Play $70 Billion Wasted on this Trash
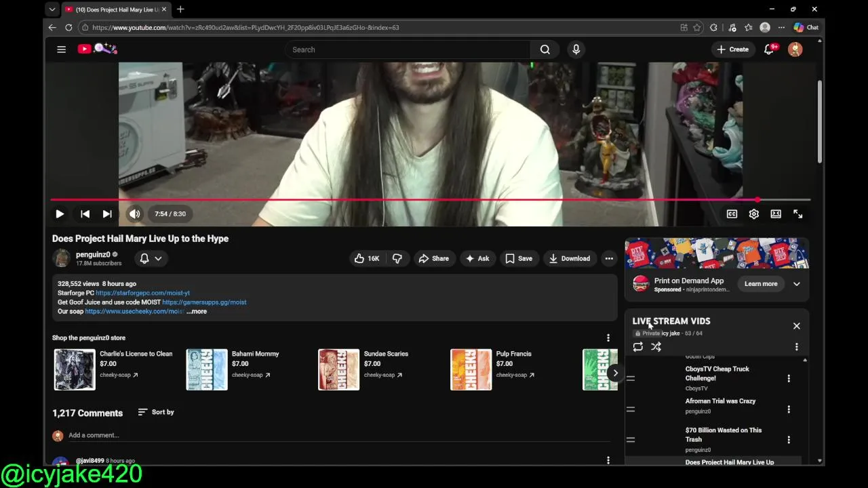Viewport: 868px width, 488px height. [723, 435]
